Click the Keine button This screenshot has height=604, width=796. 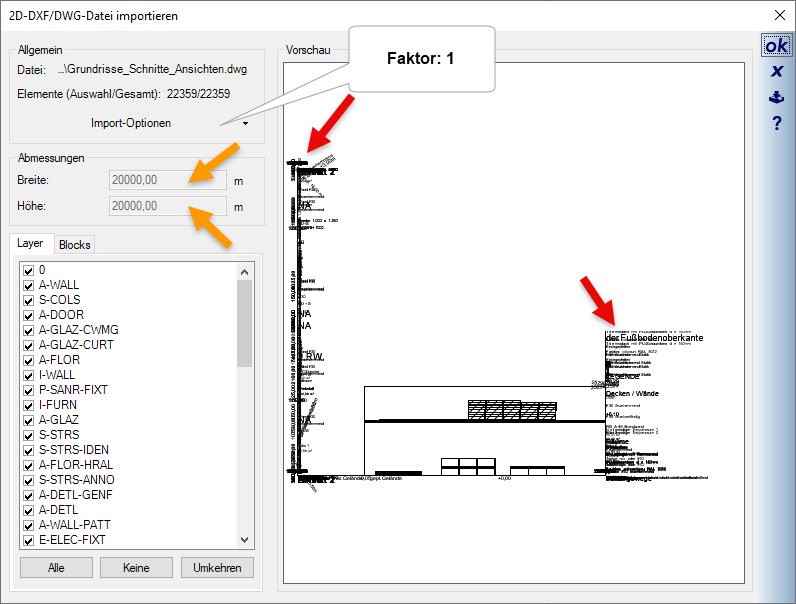tap(136, 568)
